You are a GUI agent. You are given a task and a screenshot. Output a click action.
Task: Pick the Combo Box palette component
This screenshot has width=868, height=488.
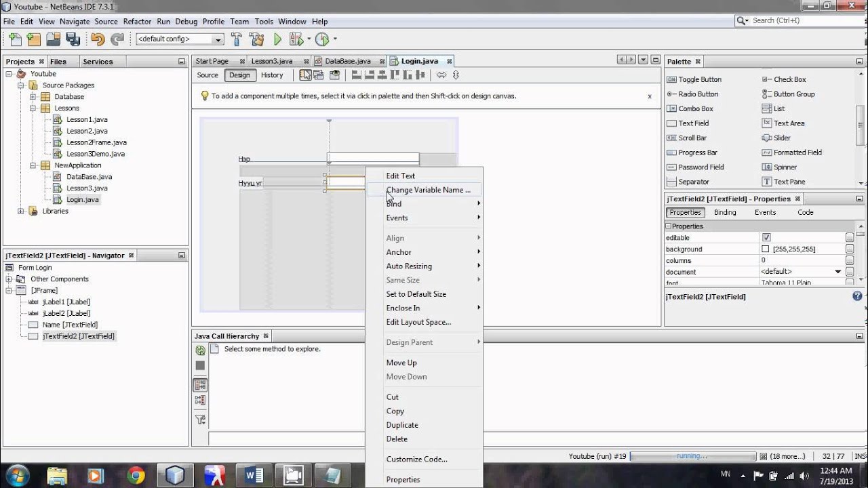tap(690, 108)
